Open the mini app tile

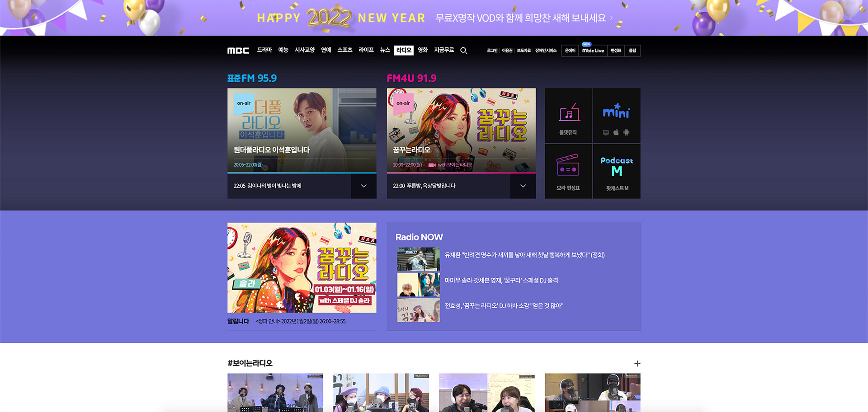(616, 116)
